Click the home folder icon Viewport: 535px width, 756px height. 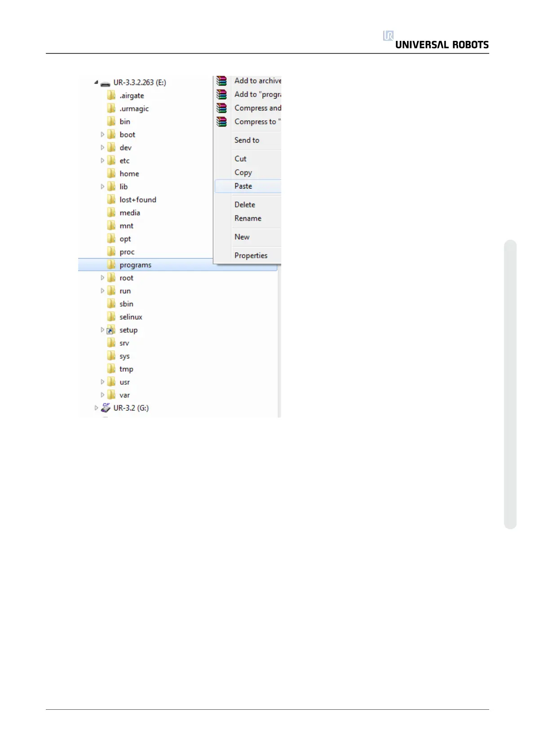[111, 173]
